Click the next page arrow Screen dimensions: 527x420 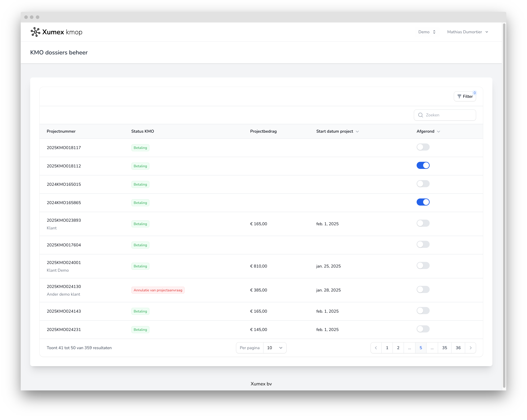point(470,348)
